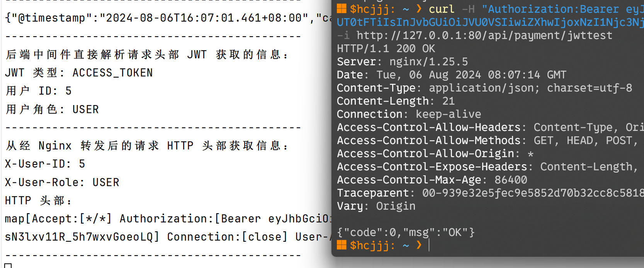Click the terminal cursor after the last prompt
The image size is (644, 268).
pyautogui.click(x=429, y=245)
